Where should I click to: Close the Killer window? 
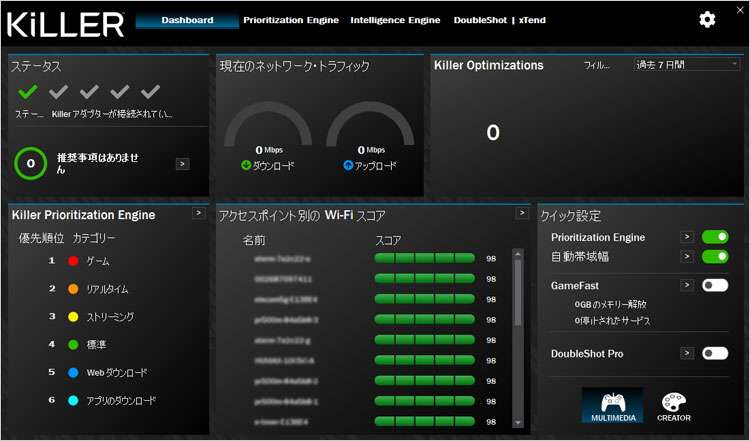pos(740,10)
